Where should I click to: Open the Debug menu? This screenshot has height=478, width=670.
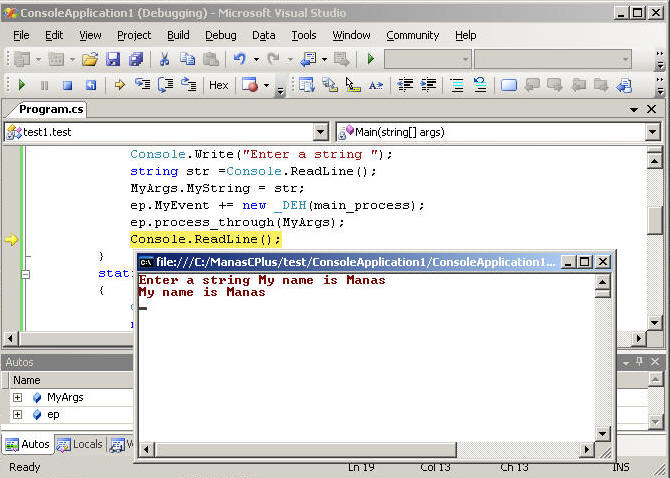pos(221,35)
